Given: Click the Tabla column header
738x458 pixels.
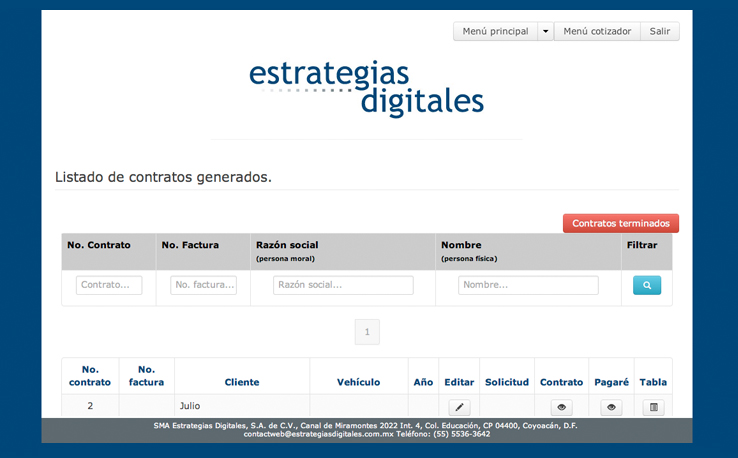Looking at the screenshot, I should tap(653, 382).
